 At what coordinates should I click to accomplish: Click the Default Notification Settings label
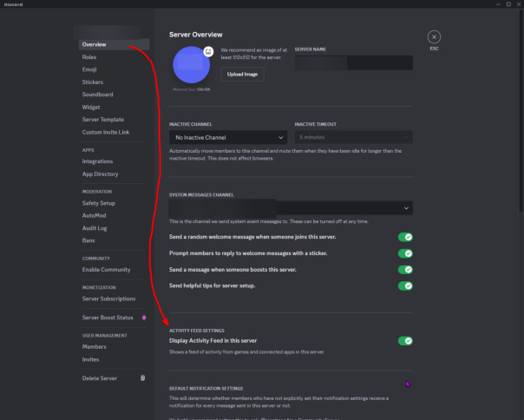[206, 389]
